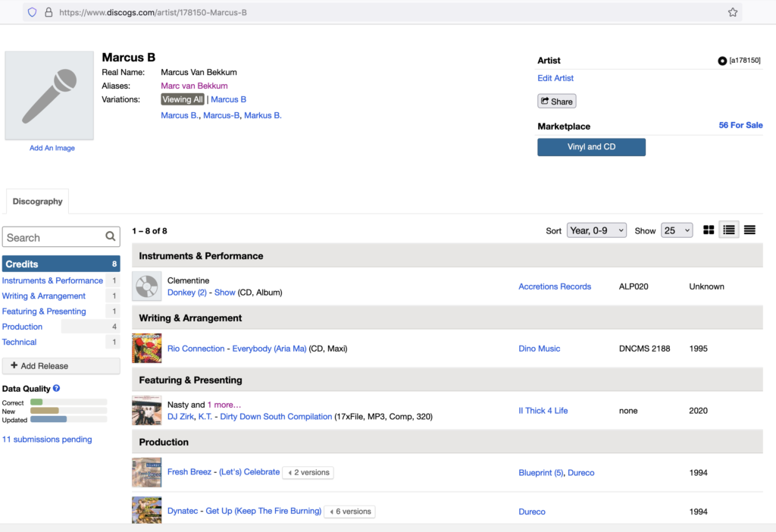Open the Donkey Show disc placeholder thumbnail
This screenshot has width=776, height=532.
147,286
